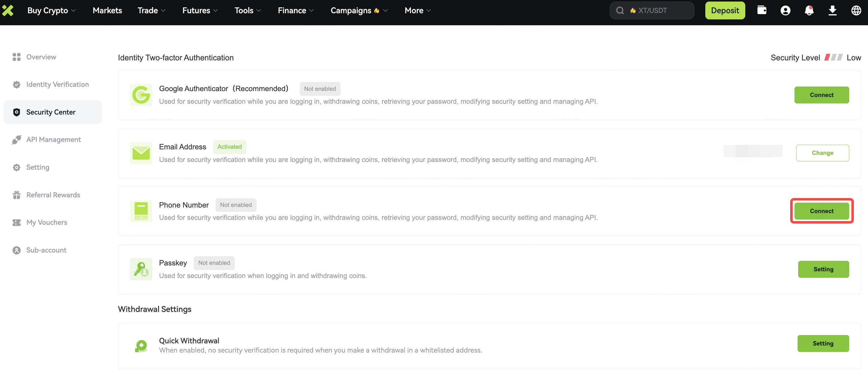Click the XT/USDT search field
Image resolution: width=868 pixels, height=372 pixels.
pyautogui.click(x=652, y=10)
